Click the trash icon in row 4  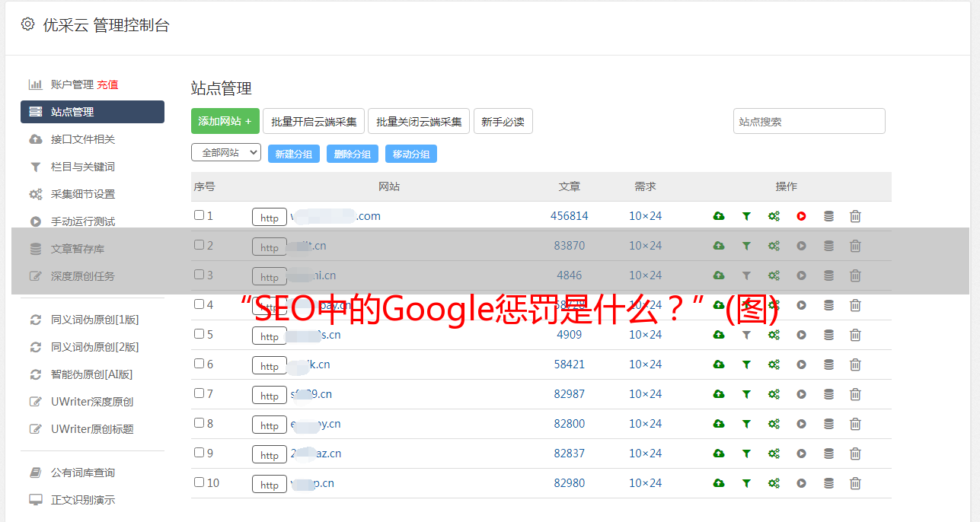click(855, 305)
